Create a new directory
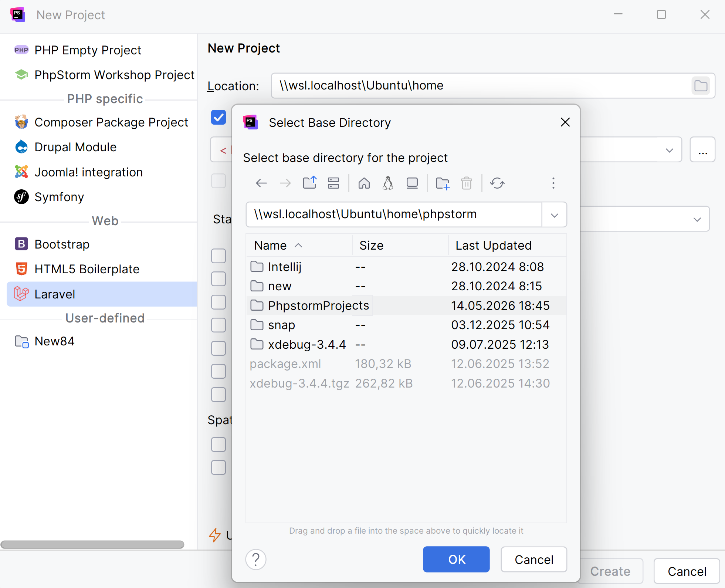Image resolution: width=725 pixels, height=588 pixels. [x=443, y=183]
